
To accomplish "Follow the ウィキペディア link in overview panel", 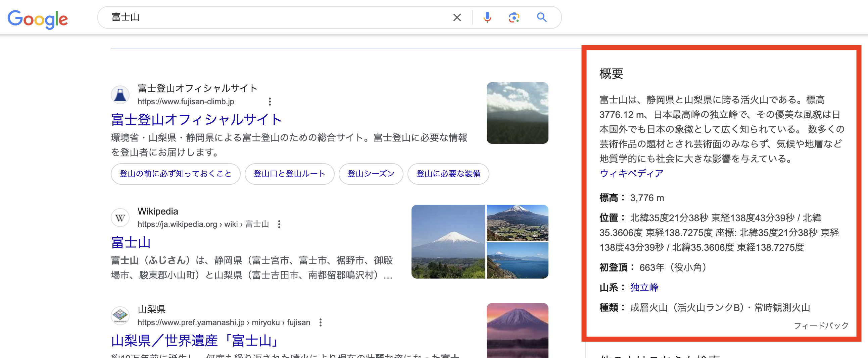I will [x=631, y=173].
